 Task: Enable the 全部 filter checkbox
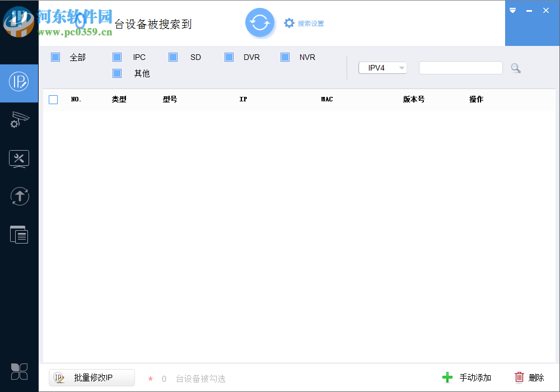tap(55, 57)
